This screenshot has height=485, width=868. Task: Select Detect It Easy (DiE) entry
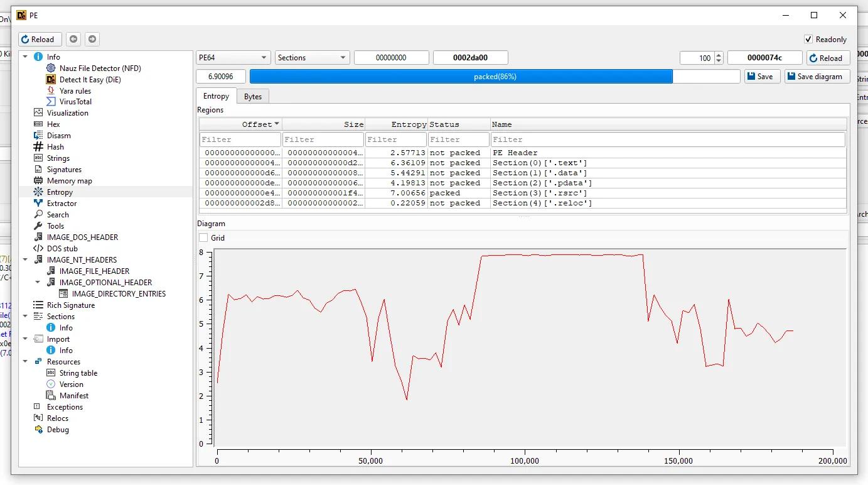90,79
